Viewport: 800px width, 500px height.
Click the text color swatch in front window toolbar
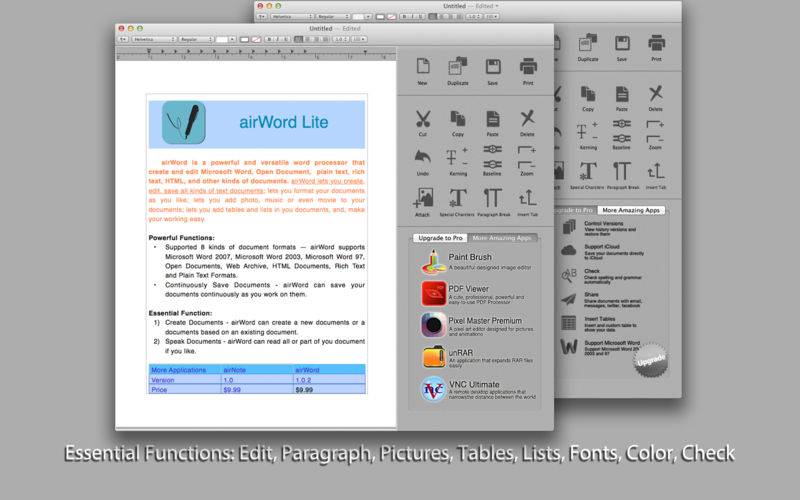point(244,39)
